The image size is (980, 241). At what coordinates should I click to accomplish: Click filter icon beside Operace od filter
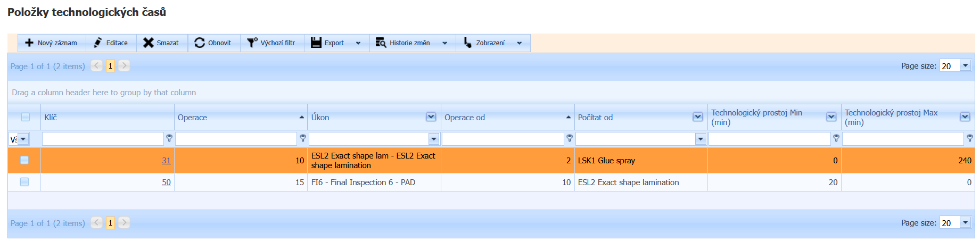pos(570,138)
